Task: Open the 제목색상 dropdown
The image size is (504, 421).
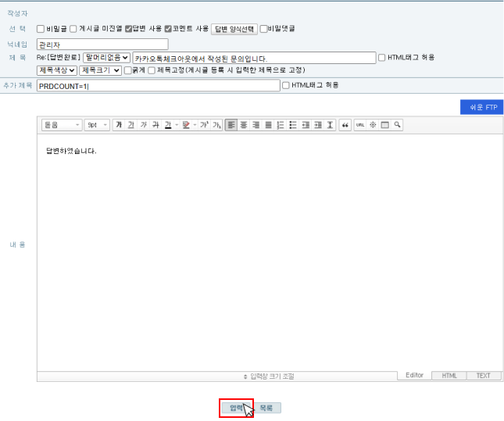Action: (x=57, y=70)
